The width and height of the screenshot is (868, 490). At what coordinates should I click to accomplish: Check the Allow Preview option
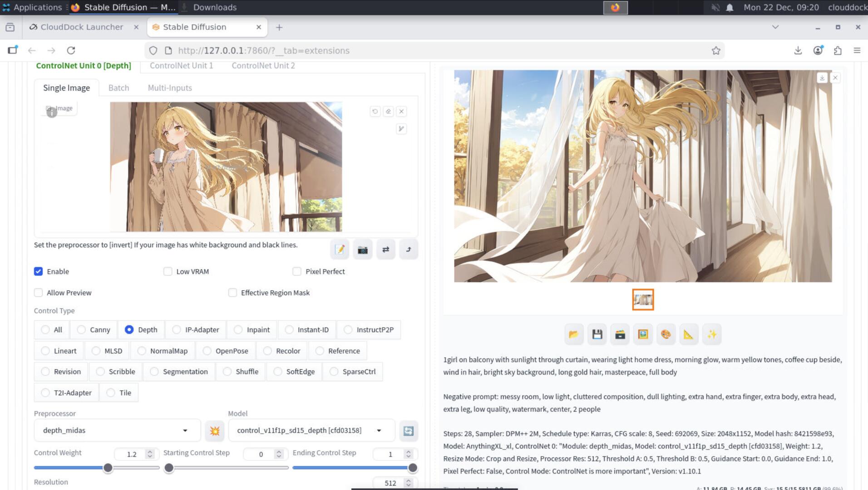point(39,293)
